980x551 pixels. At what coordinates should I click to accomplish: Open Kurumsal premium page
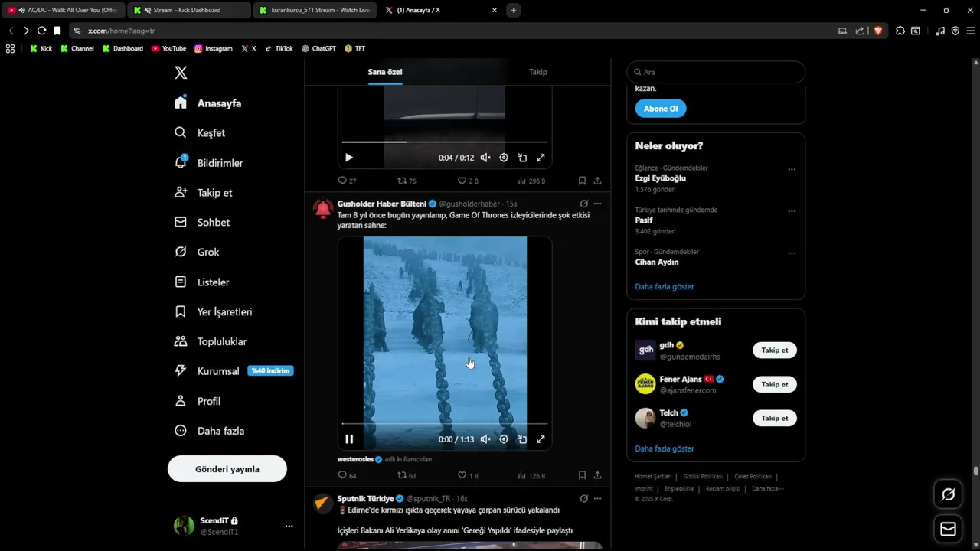[x=234, y=371]
